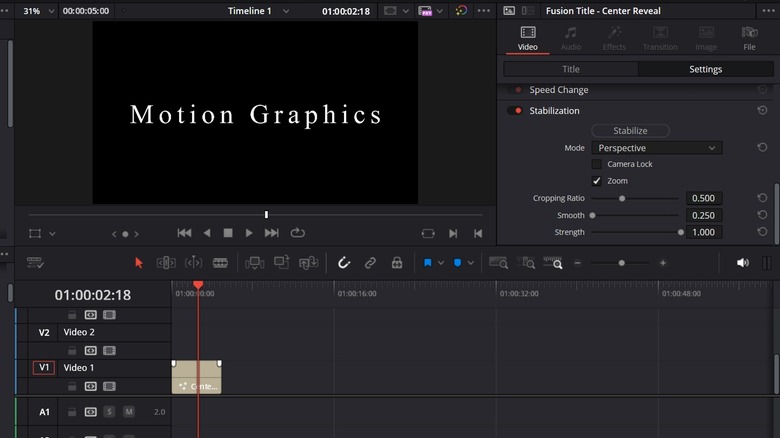This screenshot has height=438, width=780.
Task: Uncheck the Zoom checkbox
Action: tap(597, 181)
